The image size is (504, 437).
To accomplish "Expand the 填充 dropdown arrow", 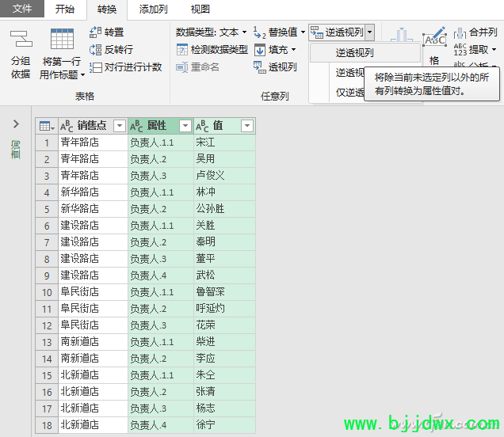I will 293,50.
